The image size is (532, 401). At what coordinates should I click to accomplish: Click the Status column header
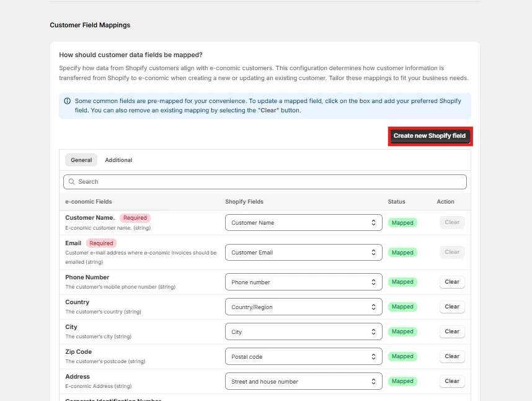pos(397,202)
